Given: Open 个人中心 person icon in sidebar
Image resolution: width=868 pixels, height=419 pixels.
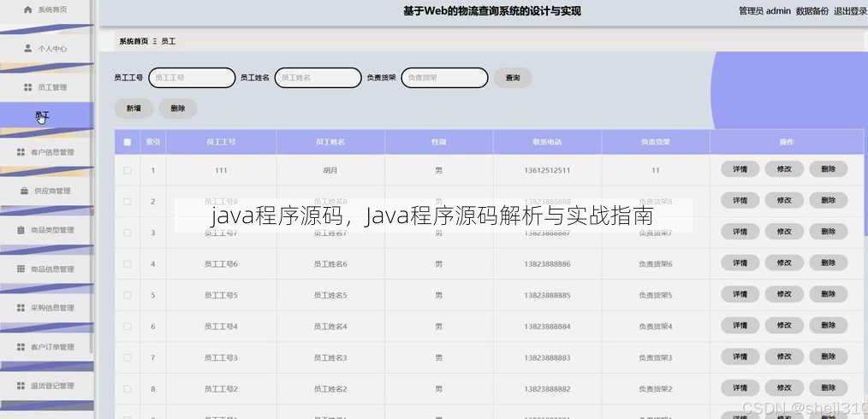Looking at the screenshot, I should pyautogui.click(x=28, y=48).
